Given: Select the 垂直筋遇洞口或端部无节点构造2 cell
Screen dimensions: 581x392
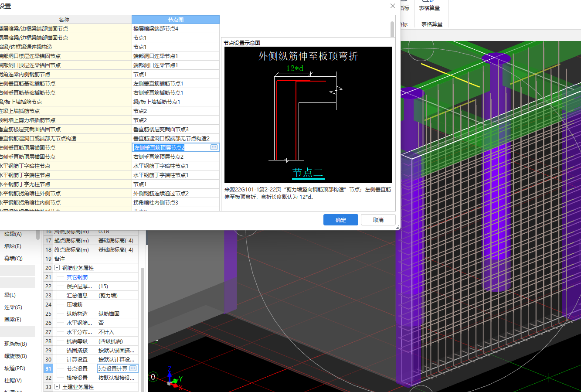Looking at the screenshot, I should (x=176, y=138).
